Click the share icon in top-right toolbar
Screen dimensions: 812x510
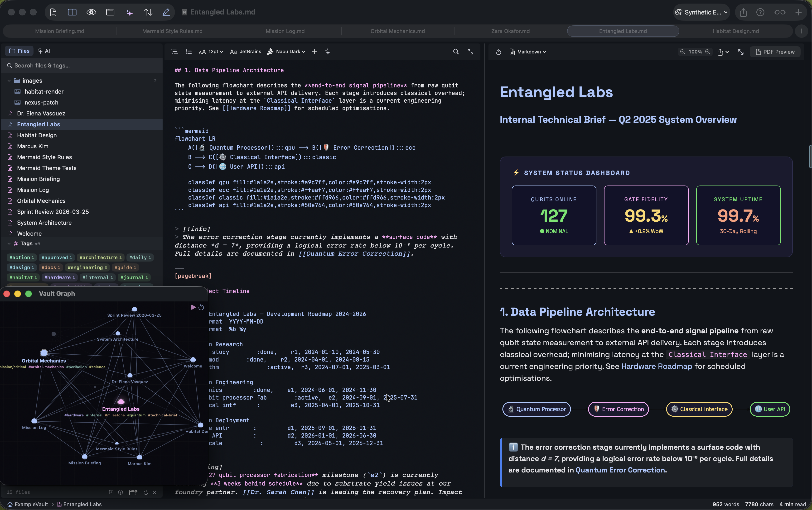(743, 12)
